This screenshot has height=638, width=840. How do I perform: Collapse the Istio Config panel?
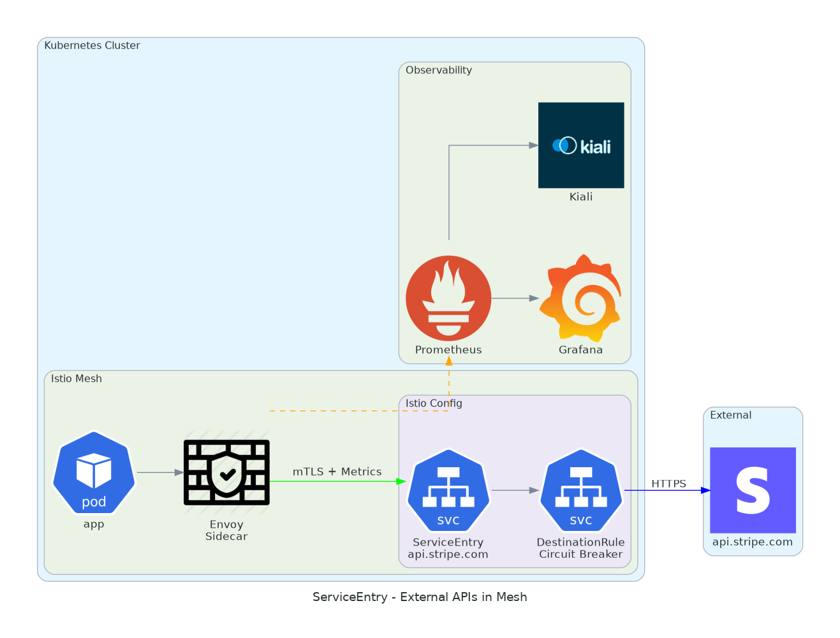point(434,403)
